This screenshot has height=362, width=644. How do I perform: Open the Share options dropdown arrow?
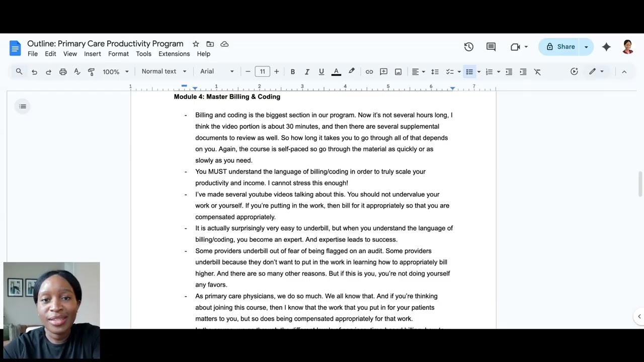[586, 47]
